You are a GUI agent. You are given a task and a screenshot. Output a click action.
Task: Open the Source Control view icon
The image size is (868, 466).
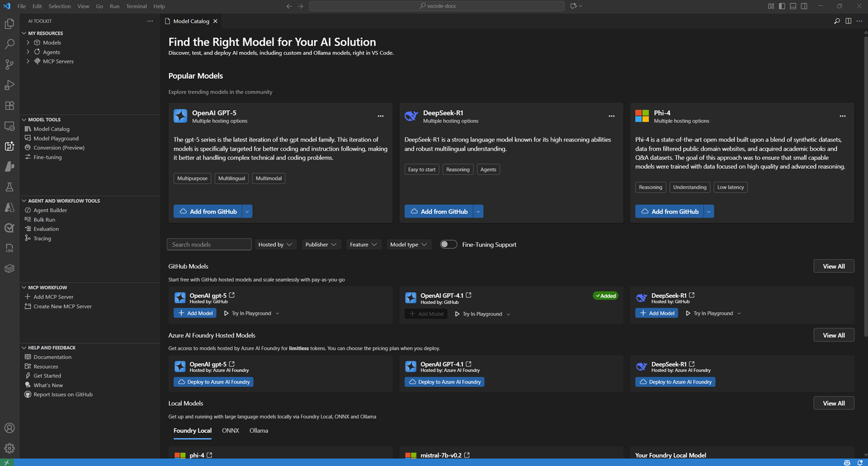pos(9,65)
